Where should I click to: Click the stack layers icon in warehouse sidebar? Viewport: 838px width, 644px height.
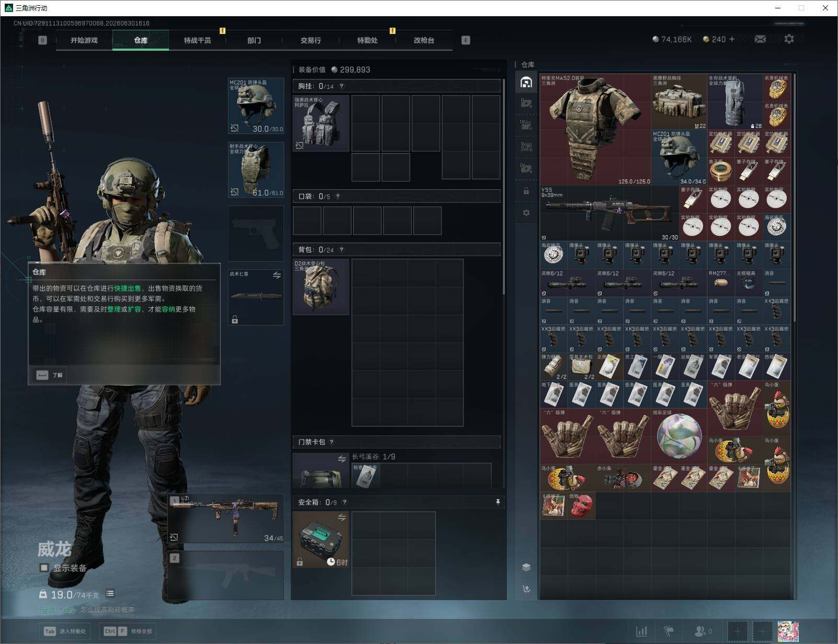(x=526, y=567)
